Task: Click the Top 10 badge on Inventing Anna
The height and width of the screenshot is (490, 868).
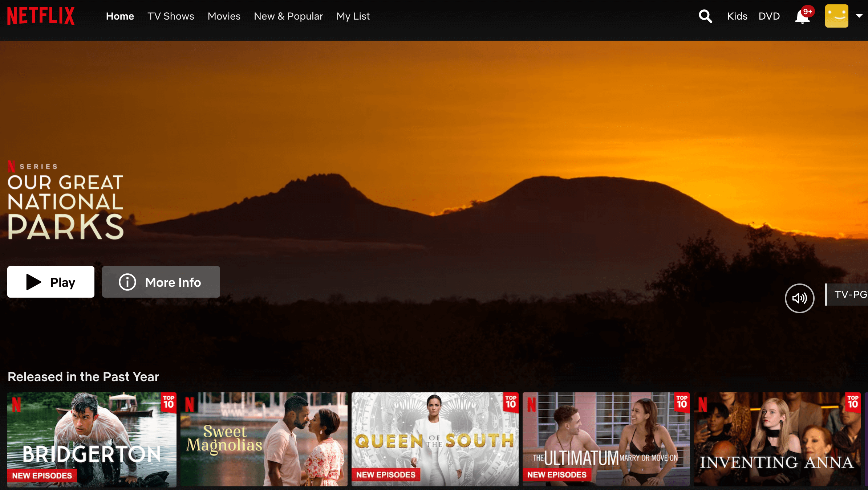Action: (853, 402)
